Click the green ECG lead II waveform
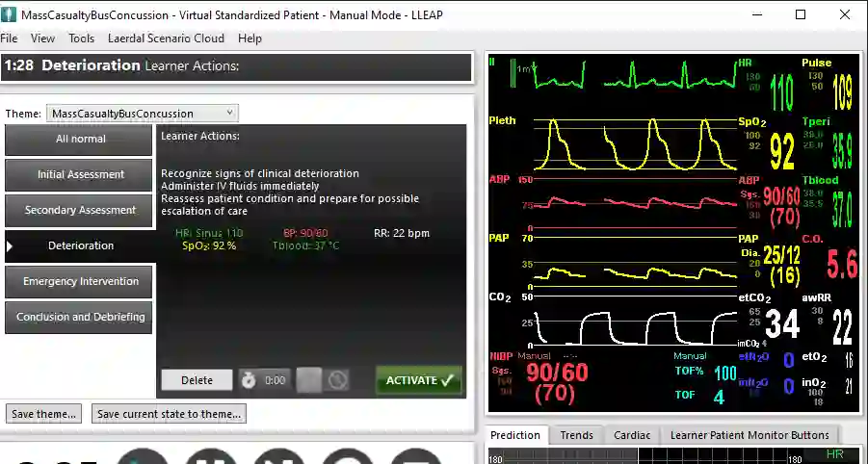 (x=635, y=76)
